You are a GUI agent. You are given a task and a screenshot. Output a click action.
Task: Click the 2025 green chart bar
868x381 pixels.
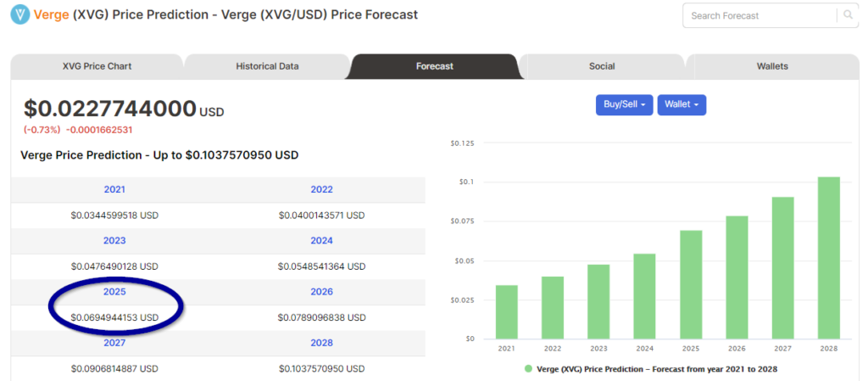tap(691, 284)
